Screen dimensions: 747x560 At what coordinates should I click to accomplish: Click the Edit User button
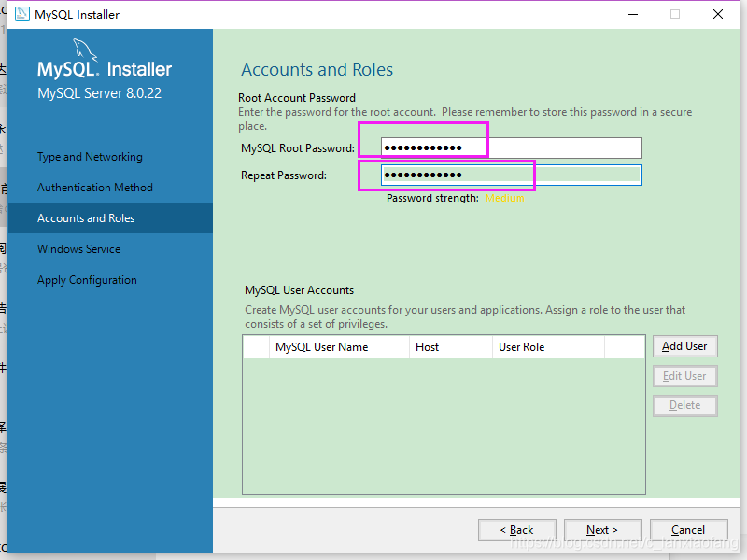pos(684,376)
